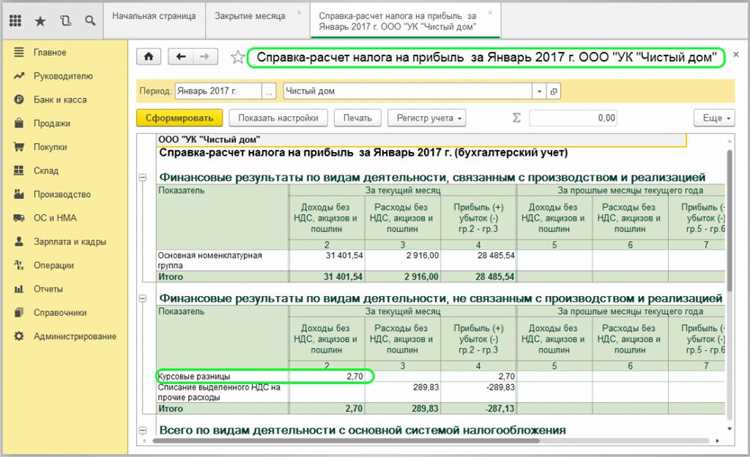
Task: Select the ООО "УК "Чистый дом" header cell
Action: click(x=421, y=140)
